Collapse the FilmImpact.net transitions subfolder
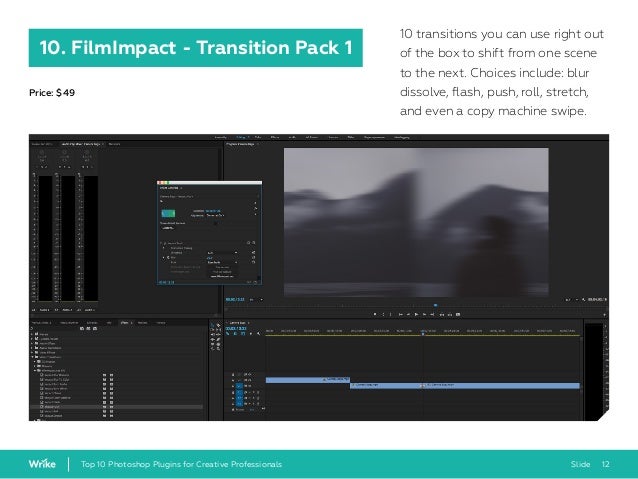This screenshot has height=479, width=638. tap(35, 370)
